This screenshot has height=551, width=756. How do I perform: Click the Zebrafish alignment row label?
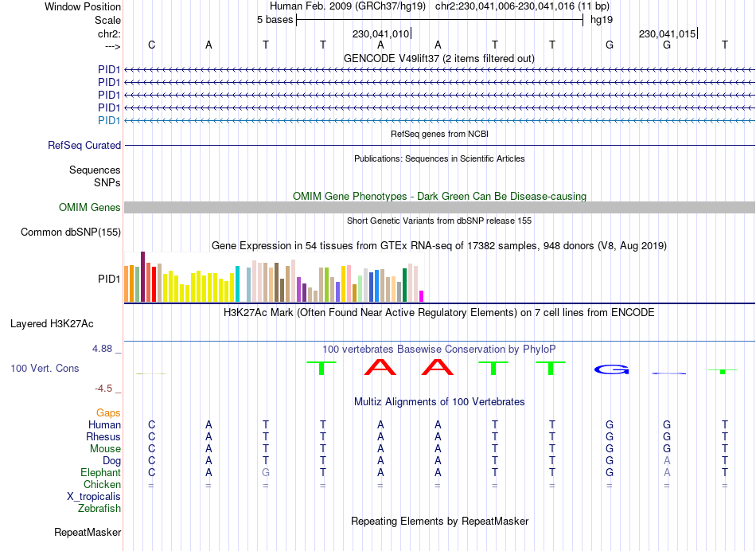coord(99,509)
